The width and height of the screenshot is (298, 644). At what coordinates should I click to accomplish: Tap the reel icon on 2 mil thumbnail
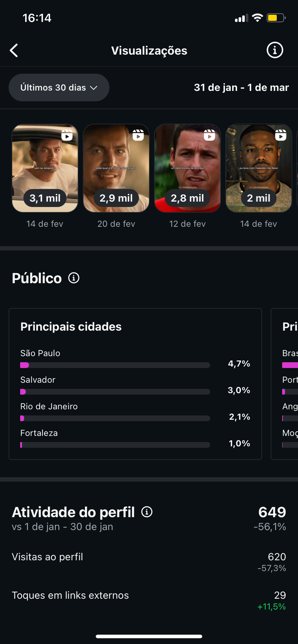281,135
